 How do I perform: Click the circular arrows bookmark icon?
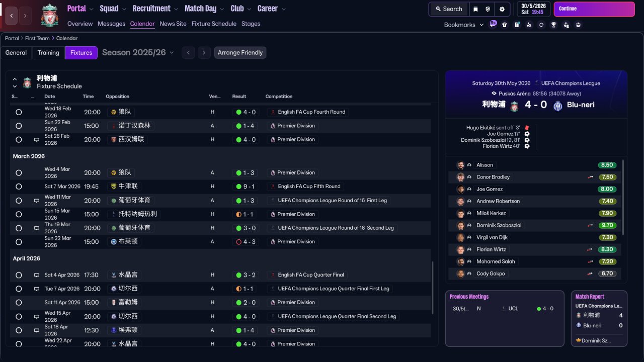541,25
